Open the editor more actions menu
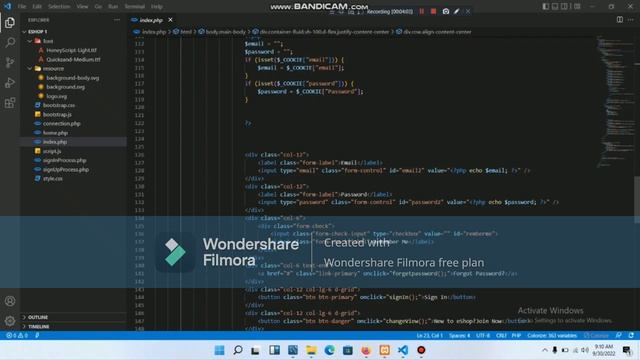The height and width of the screenshot is (360, 640). coord(631,20)
